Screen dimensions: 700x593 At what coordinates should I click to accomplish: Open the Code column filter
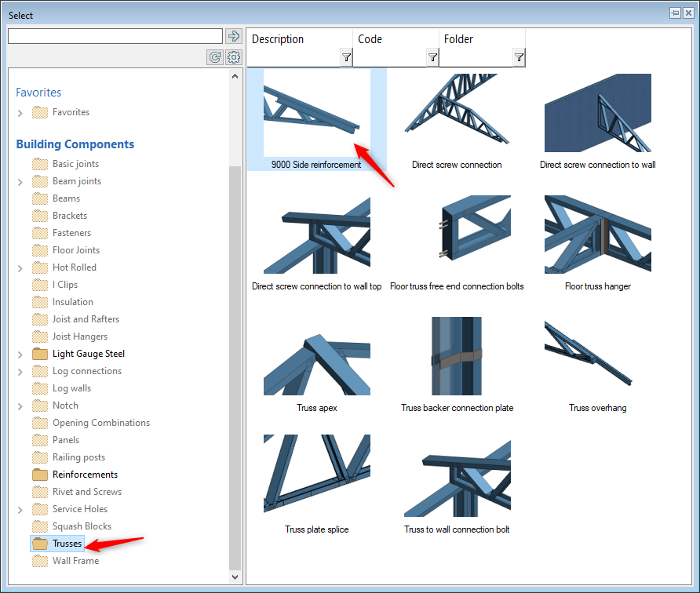(x=432, y=57)
